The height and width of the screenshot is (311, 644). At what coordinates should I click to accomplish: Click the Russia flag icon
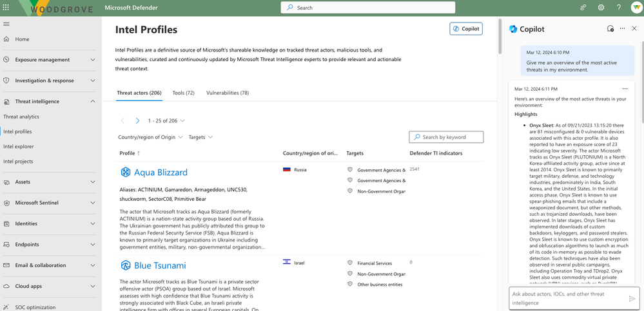(x=287, y=169)
